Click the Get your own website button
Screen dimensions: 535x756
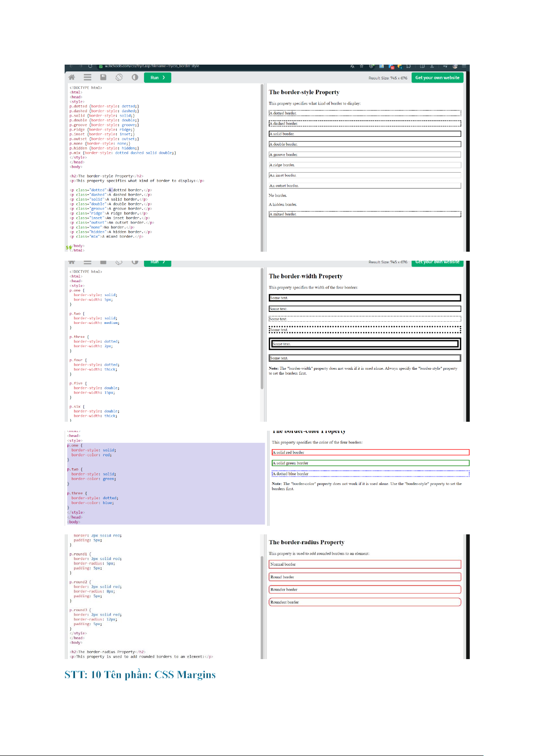pos(437,78)
